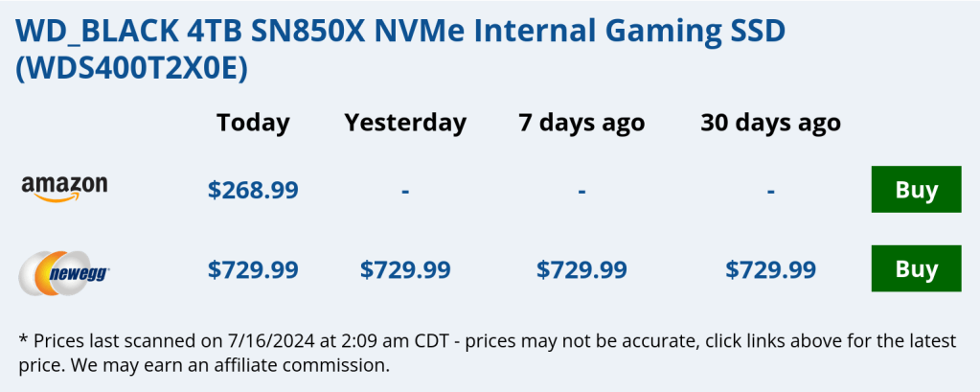Click Amazon's dash under 30 days ago

click(770, 190)
